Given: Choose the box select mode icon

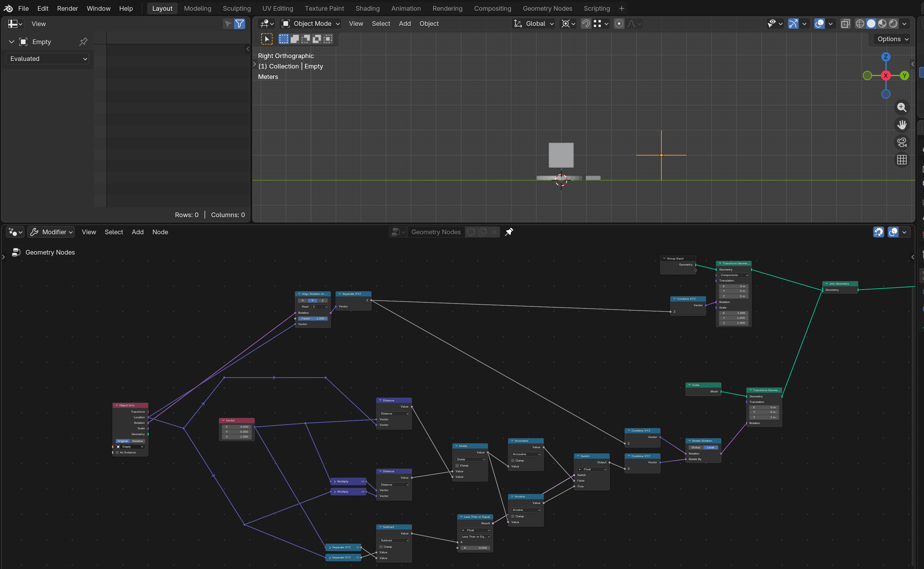Looking at the screenshot, I should (283, 39).
